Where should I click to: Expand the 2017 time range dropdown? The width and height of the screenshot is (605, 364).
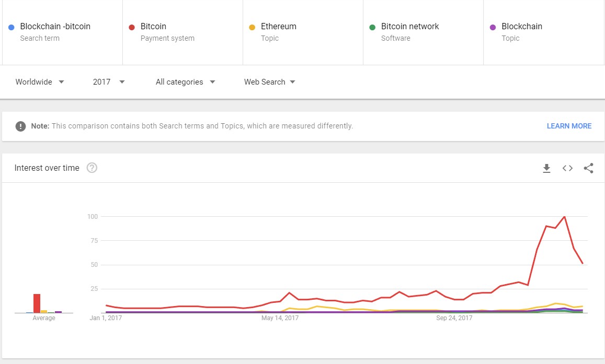coord(109,82)
